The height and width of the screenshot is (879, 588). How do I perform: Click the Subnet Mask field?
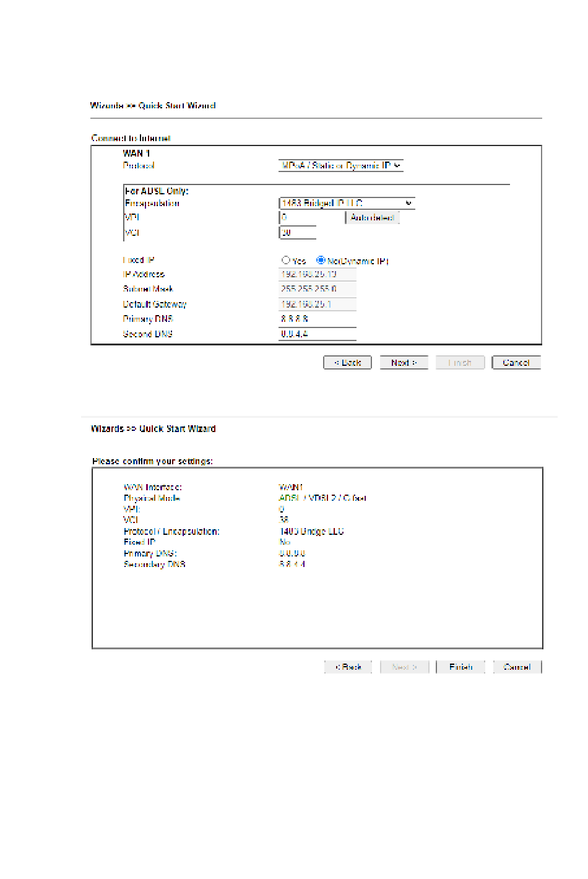click(x=318, y=289)
